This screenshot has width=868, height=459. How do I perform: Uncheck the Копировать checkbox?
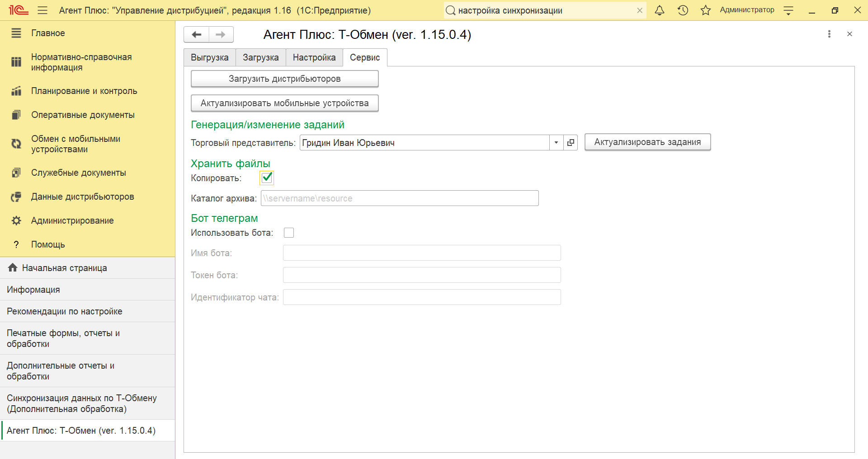(x=267, y=178)
